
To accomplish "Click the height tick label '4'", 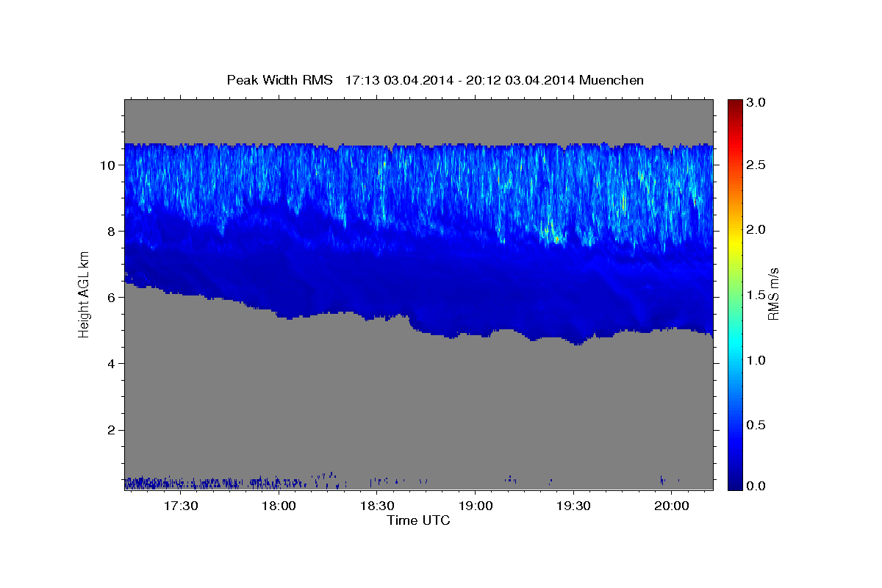I will click(112, 364).
